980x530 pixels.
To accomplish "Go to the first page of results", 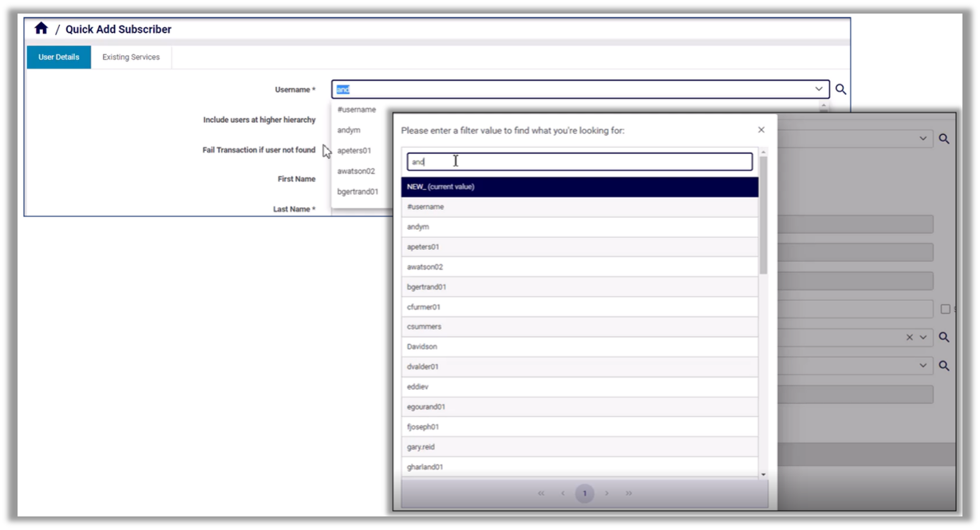I will 541,493.
